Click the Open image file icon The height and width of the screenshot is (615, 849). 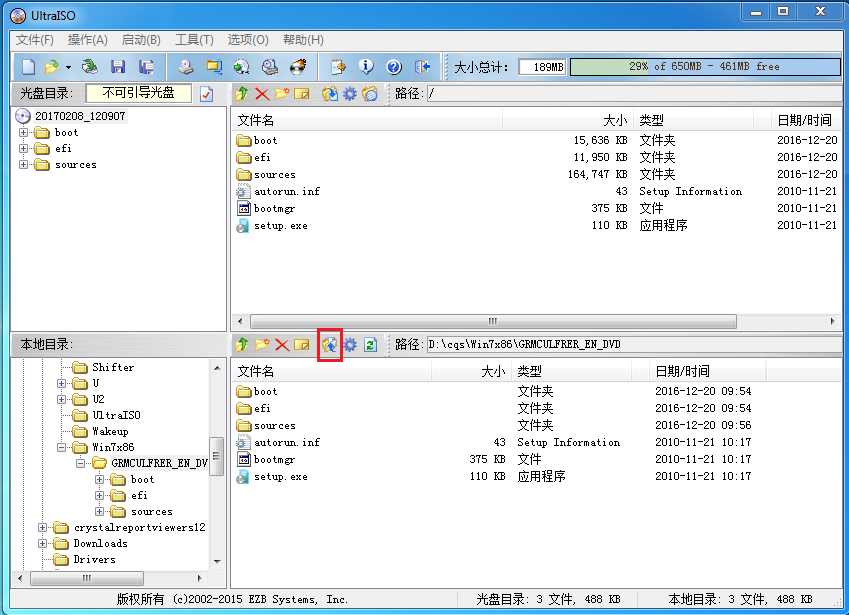click(x=51, y=67)
